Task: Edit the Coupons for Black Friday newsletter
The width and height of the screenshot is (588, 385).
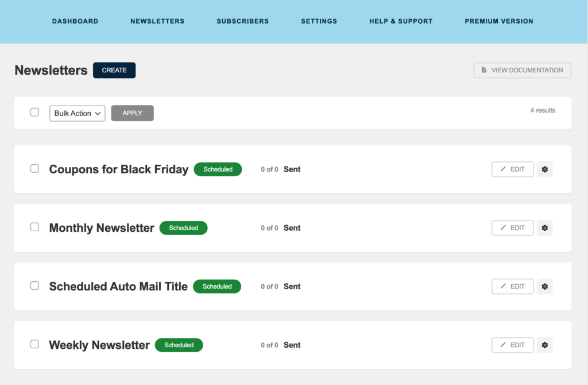Action: coord(513,169)
